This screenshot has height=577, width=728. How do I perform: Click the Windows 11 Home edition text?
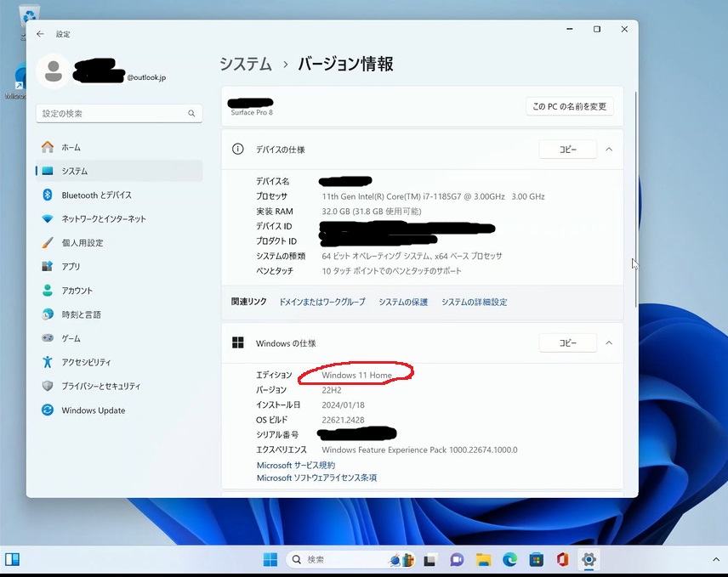click(x=356, y=376)
